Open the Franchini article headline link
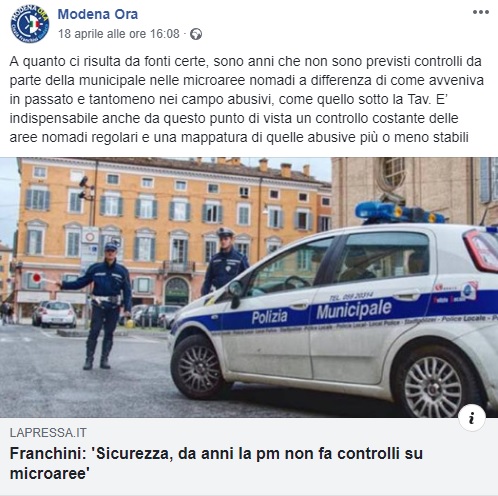The image size is (498, 496). click(216, 463)
